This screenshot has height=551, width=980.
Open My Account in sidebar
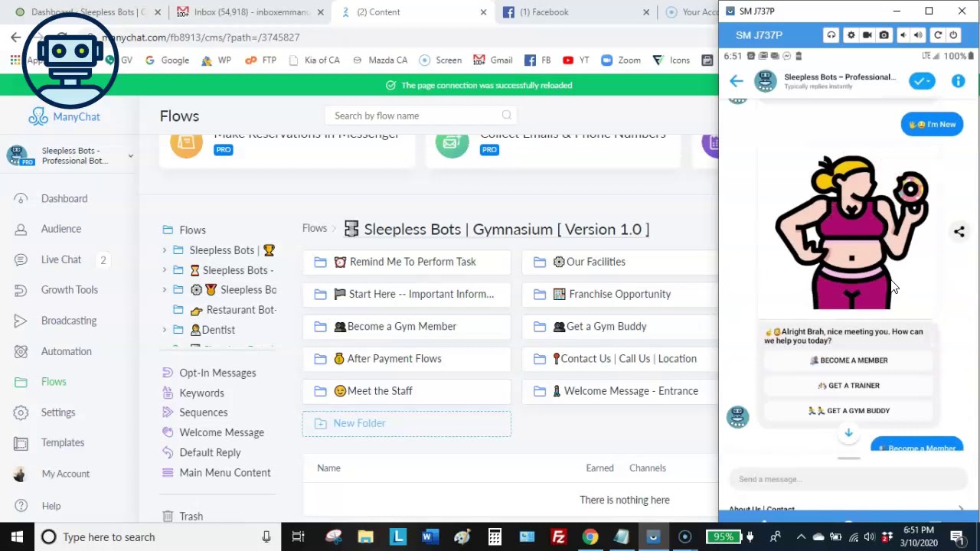point(66,474)
